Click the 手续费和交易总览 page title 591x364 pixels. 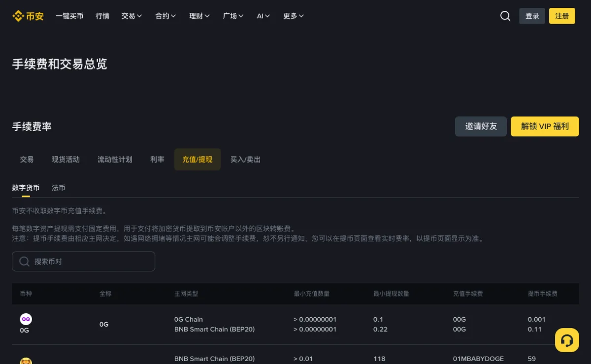(60, 64)
